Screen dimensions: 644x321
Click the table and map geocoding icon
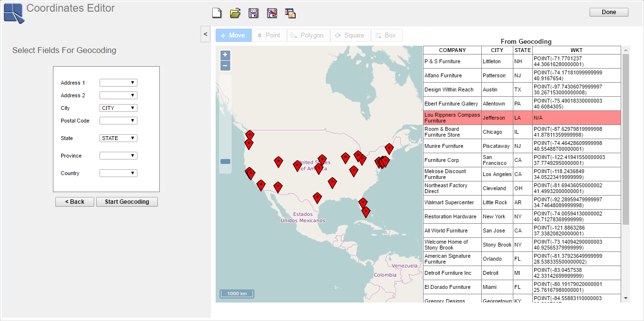(x=290, y=13)
